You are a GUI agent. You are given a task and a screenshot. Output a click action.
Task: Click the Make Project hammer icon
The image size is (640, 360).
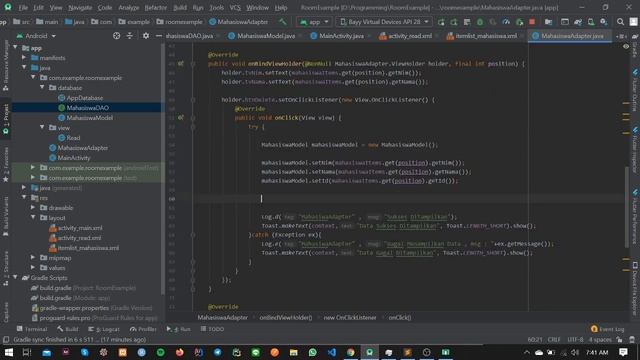point(282,22)
